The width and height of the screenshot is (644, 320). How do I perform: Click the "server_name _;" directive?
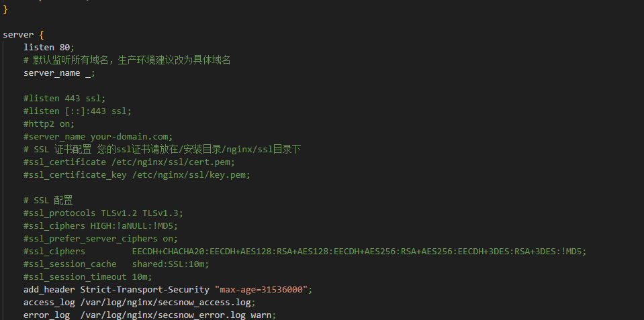(x=59, y=72)
